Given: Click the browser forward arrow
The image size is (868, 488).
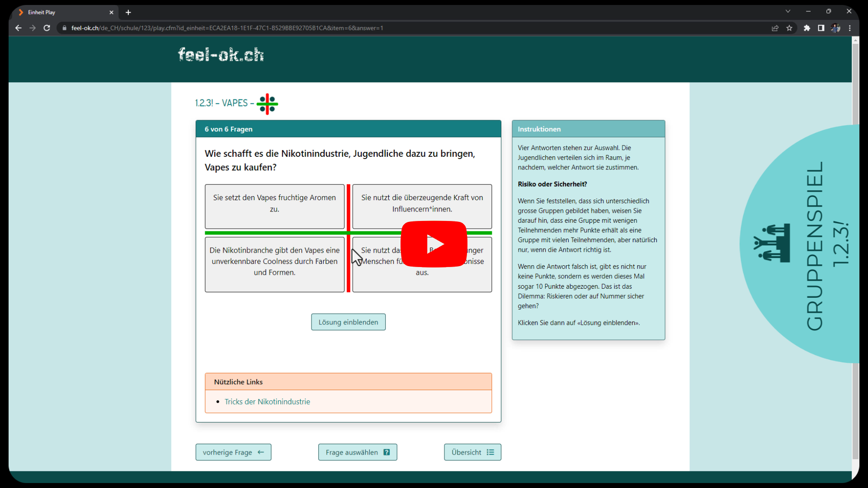Looking at the screenshot, I should coord(33,28).
